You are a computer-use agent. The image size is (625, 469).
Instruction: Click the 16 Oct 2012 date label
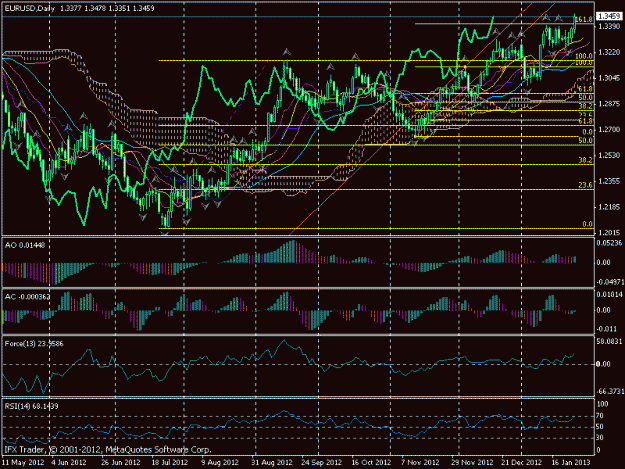pyautogui.click(x=371, y=463)
